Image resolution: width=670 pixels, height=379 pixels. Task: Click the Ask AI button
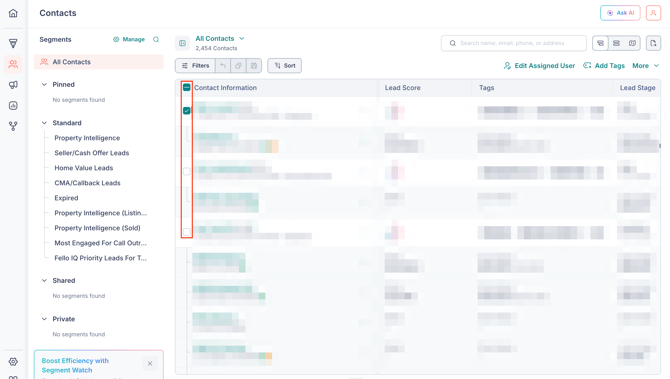point(620,13)
